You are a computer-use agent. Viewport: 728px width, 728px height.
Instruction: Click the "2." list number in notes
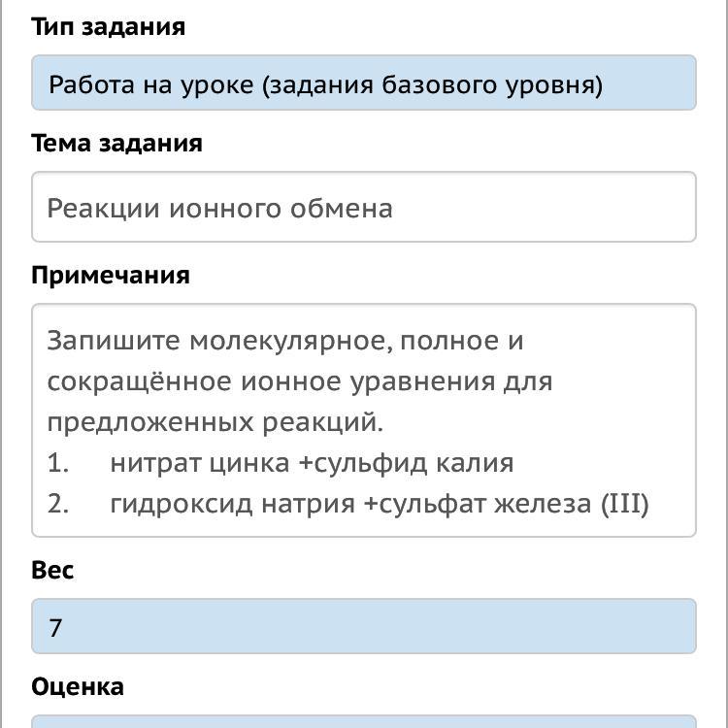pos(58,504)
